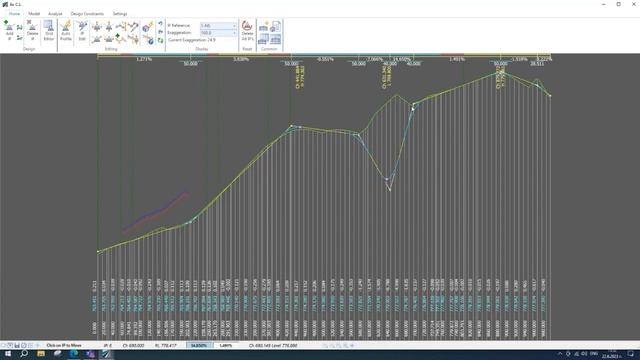Switch to the Model tab
Viewport: 640px width, 360px height.
click(x=34, y=13)
